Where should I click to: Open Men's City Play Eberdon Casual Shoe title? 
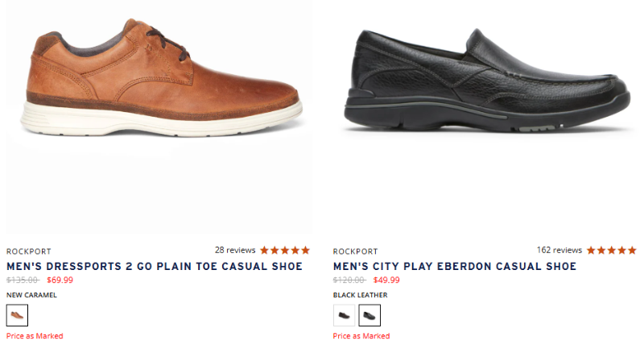[455, 266]
